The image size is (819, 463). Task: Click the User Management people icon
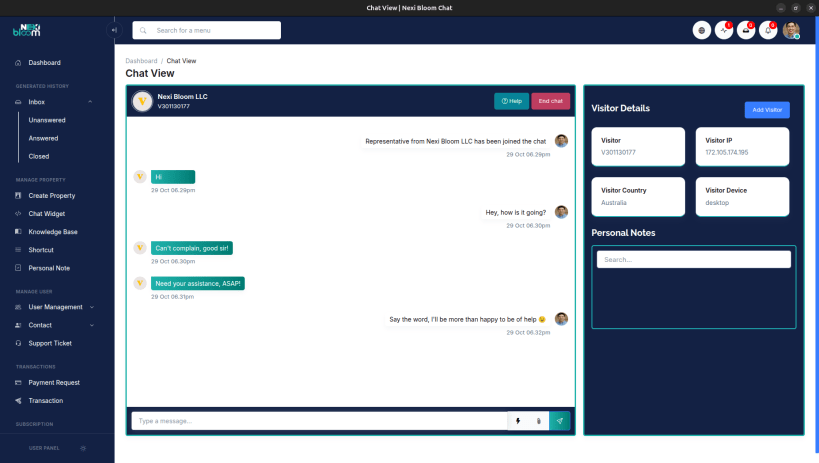tap(18, 307)
